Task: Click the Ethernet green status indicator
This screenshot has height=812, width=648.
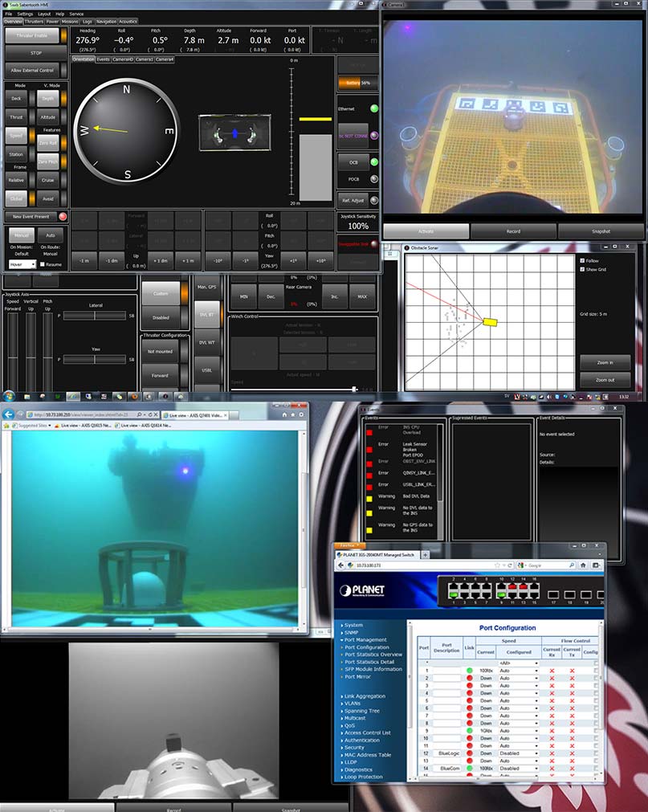Action: pos(373,108)
